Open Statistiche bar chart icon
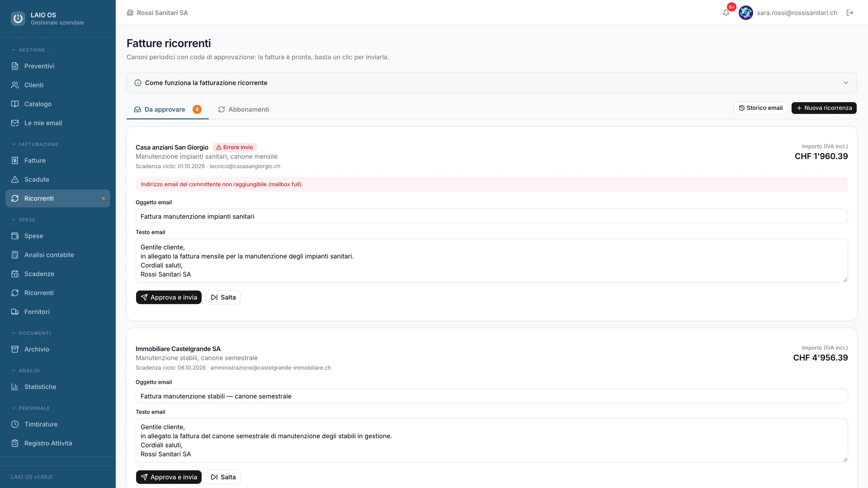Screen dimensions: 868x488 pos(15,387)
